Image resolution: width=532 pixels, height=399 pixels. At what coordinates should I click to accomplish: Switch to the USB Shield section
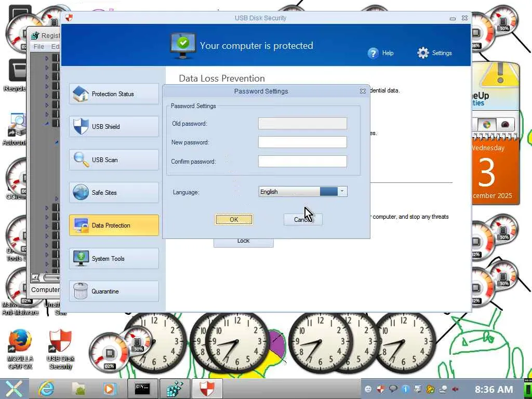pyautogui.click(x=114, y=127)
